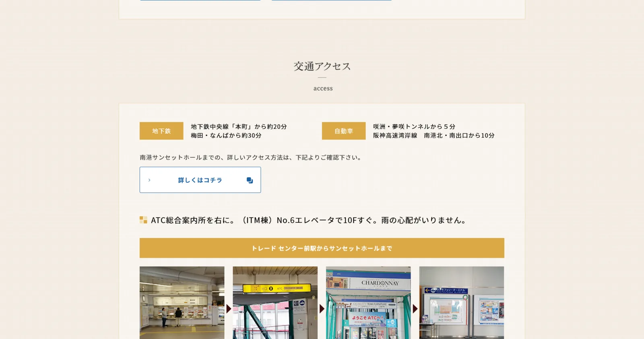Open the CHARDONNAY ATC entrance photo
The width and height of the screenshot is (644, 339).
(368, 303)
